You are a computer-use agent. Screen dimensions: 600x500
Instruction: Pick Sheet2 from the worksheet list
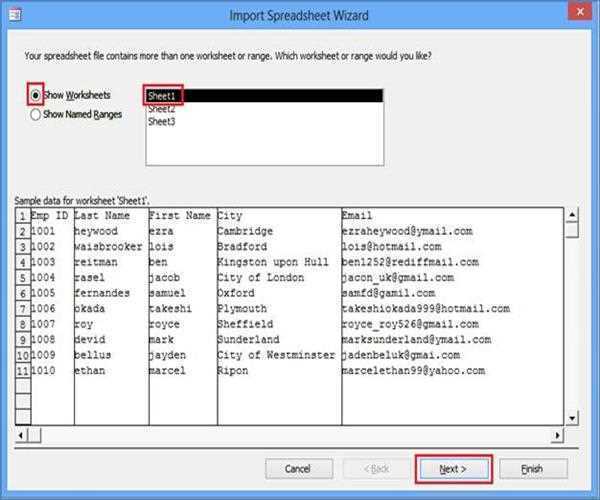(x=162, y=109)
